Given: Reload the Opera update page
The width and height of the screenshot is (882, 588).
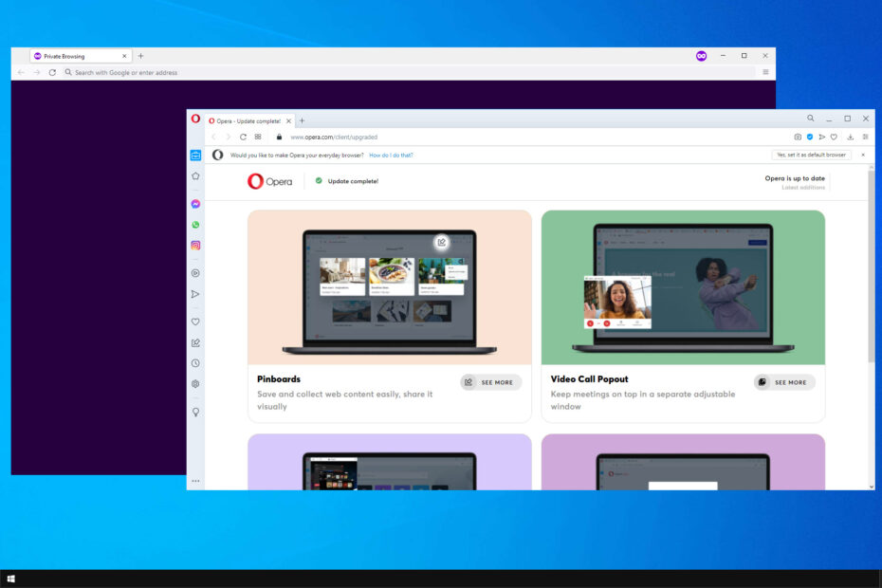Looking at the screenshot, I should click(243, 137).
